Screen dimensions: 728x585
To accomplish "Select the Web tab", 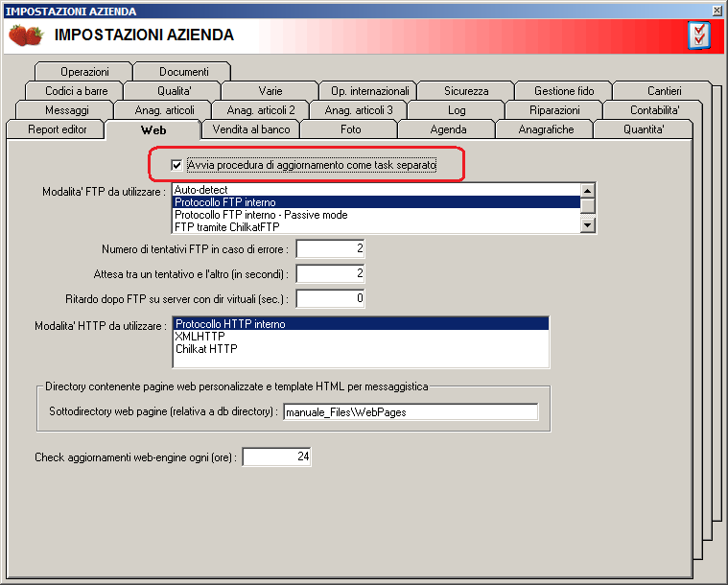I will pyautogui.click(x=153, y=130).
